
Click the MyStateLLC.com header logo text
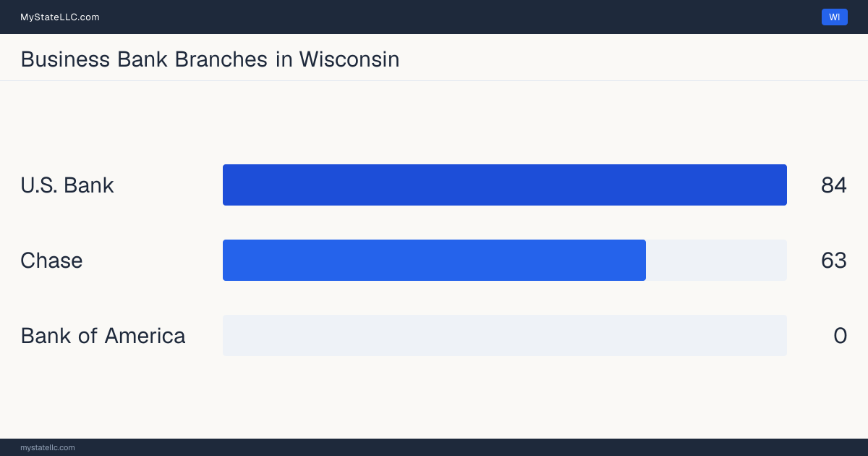coord(60,17)
